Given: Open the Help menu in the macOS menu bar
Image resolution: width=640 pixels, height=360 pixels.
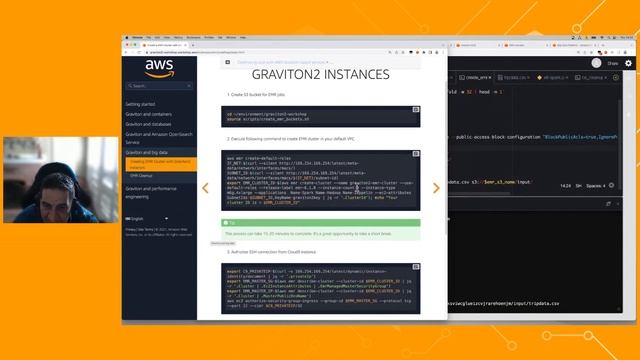Looking at the screenshot, I should 243,38.
